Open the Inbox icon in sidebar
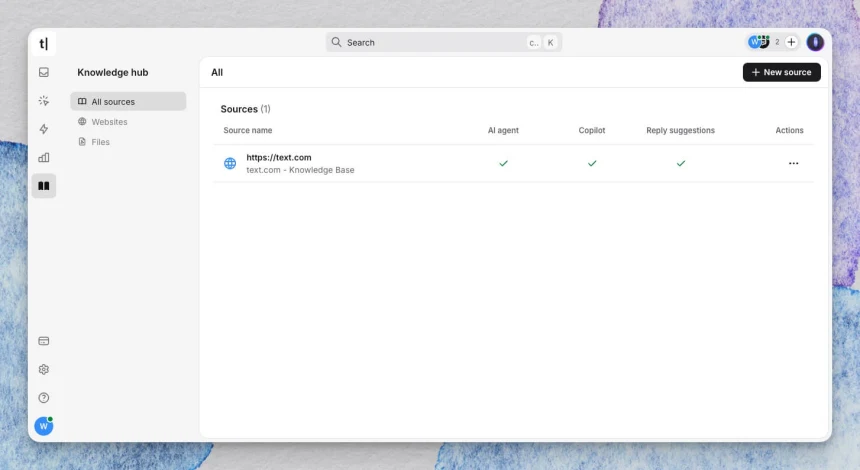 44,72
